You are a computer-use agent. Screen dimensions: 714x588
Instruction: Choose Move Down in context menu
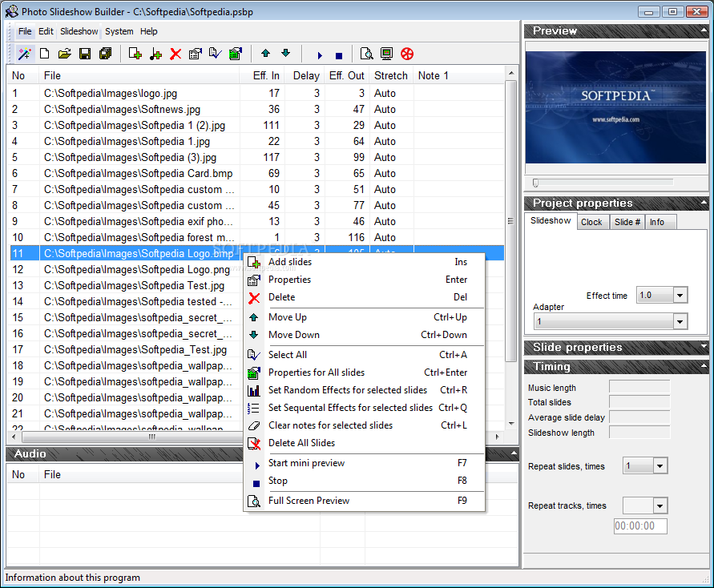coord(364,335)
